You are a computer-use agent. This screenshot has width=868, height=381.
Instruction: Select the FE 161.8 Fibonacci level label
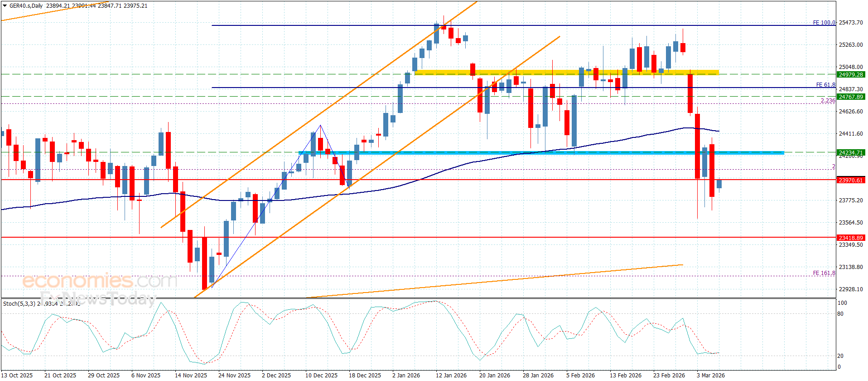click(824, 273)
